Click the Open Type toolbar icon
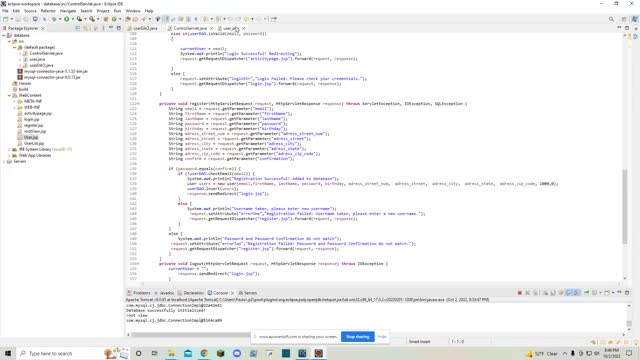 pos(128,19)
